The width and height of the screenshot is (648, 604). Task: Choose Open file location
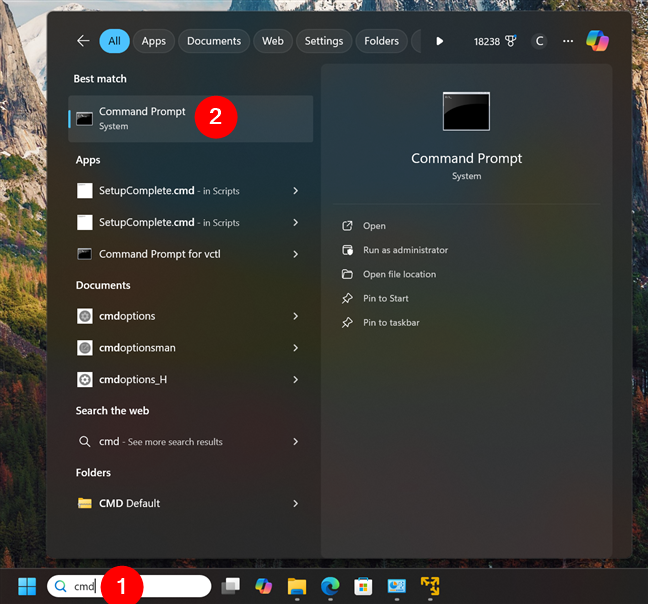coord(399,274)
